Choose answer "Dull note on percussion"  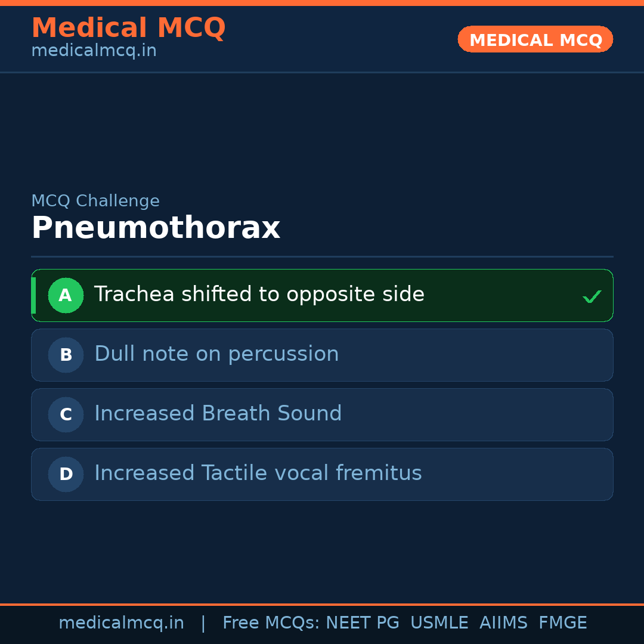[x=216, y=354]
